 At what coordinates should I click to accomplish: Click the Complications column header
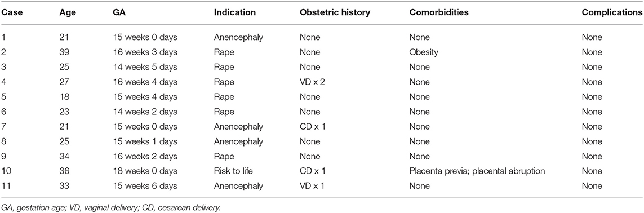612,12
